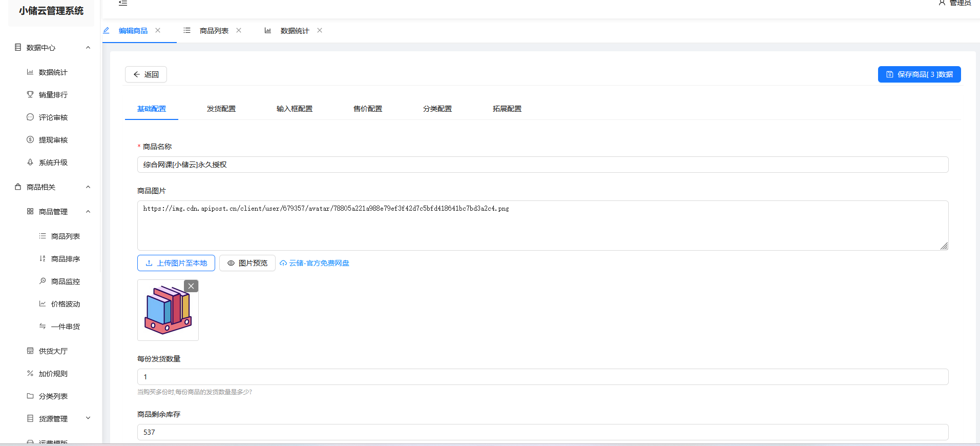Open 商品监控 in the sidebar
The image size is (980, 446).
click(65, 281)
